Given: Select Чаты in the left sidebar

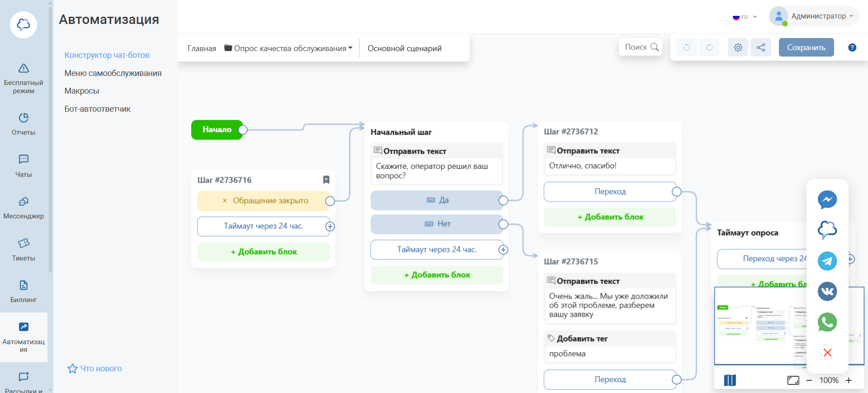Looking at the screenshot, I should (x=24, y=166).
